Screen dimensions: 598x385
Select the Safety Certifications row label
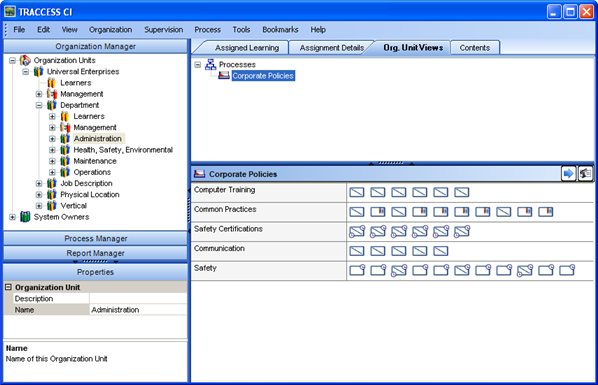point(228,229)
